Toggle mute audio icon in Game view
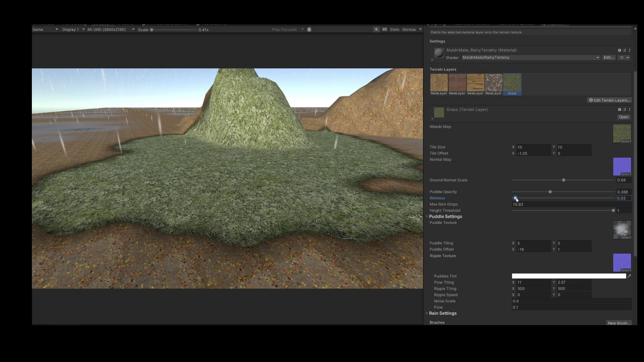Image resolution: width=644 pixels, height=362 pixels. 376,29
